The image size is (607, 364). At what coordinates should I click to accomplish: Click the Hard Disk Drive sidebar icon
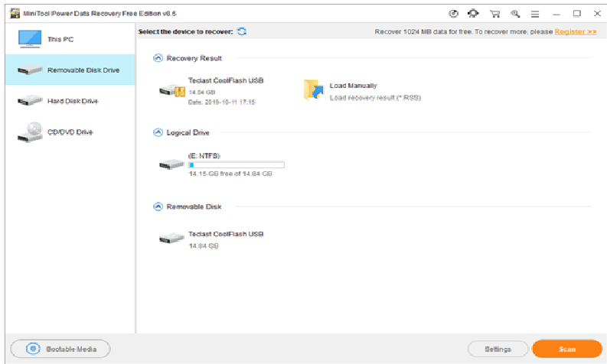tap(29, 101)
